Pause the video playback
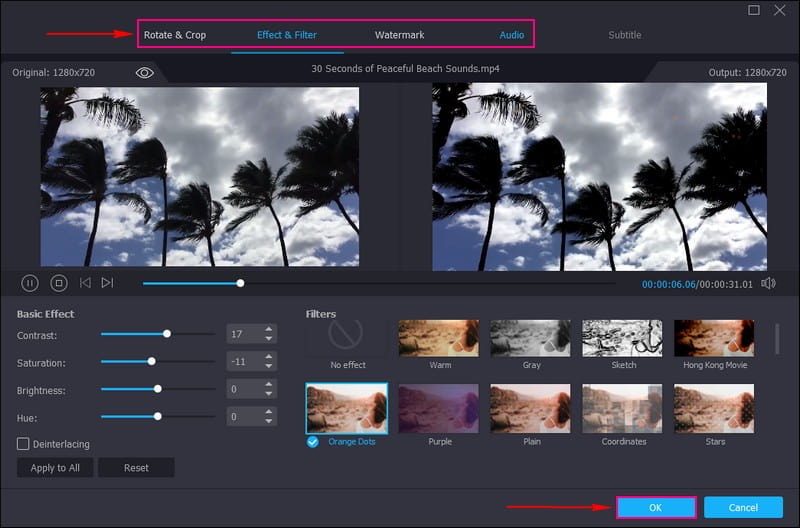 click(30, 283)
